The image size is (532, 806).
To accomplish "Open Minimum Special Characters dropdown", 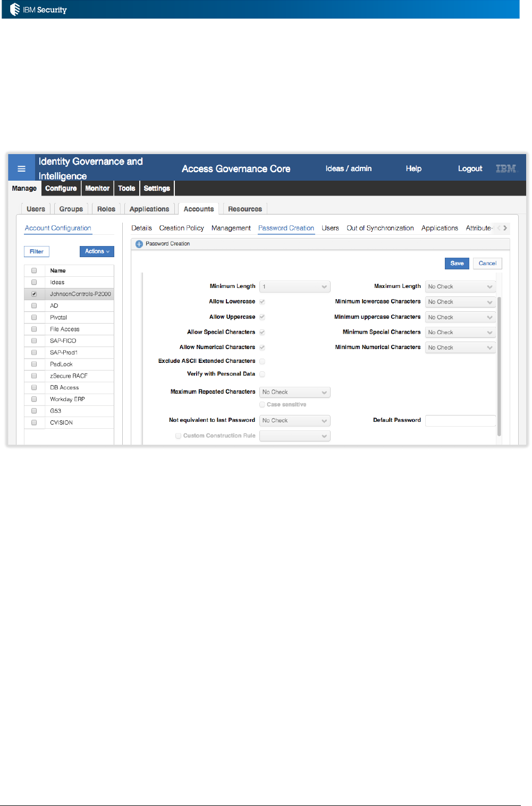I will [x=460, y=332].
